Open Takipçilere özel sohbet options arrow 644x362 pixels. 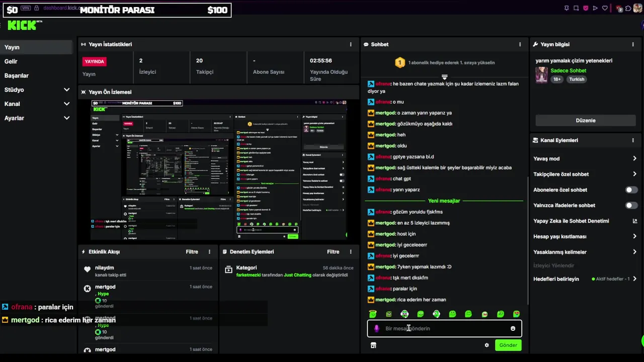pyautogui.click(x=634, y=174)
